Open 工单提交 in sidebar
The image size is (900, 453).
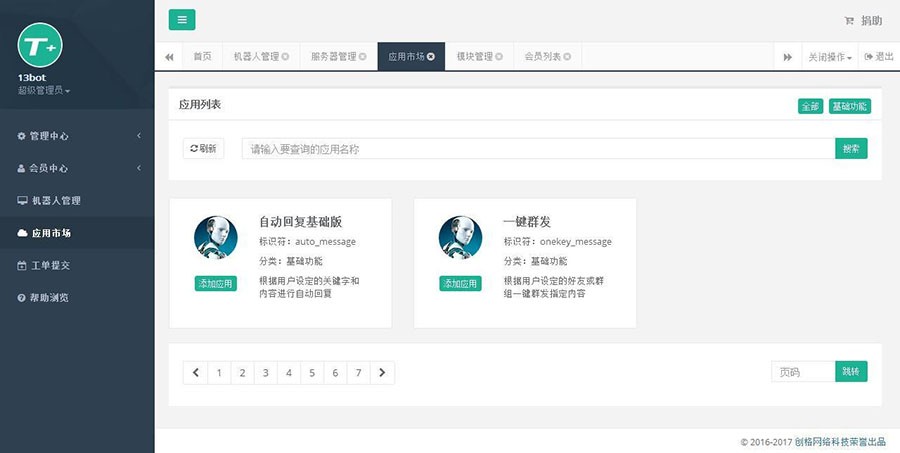(77, 265)
